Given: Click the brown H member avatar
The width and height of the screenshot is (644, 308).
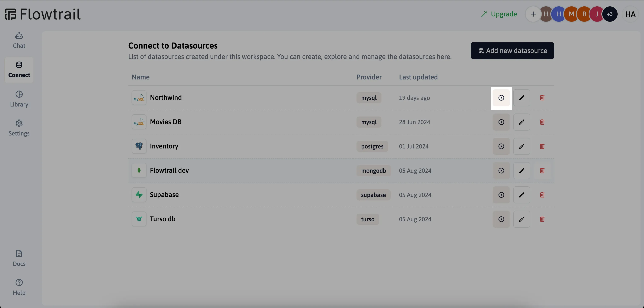Looking at the screenshot, I should (x=546, y=14).
